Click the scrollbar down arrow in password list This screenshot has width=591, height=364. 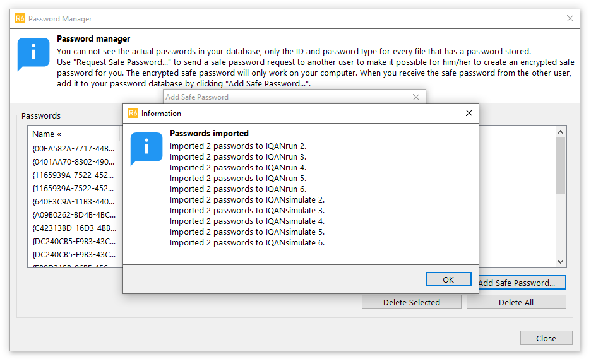coord(560,262)
